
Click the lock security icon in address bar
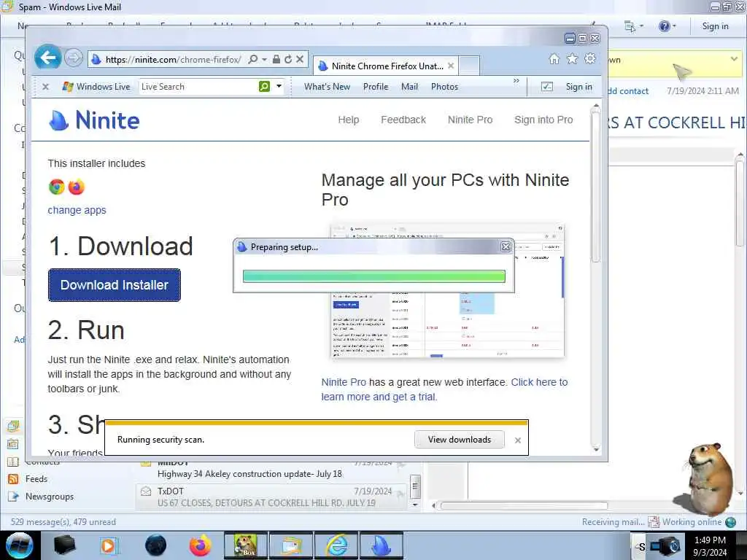(276, 59)
